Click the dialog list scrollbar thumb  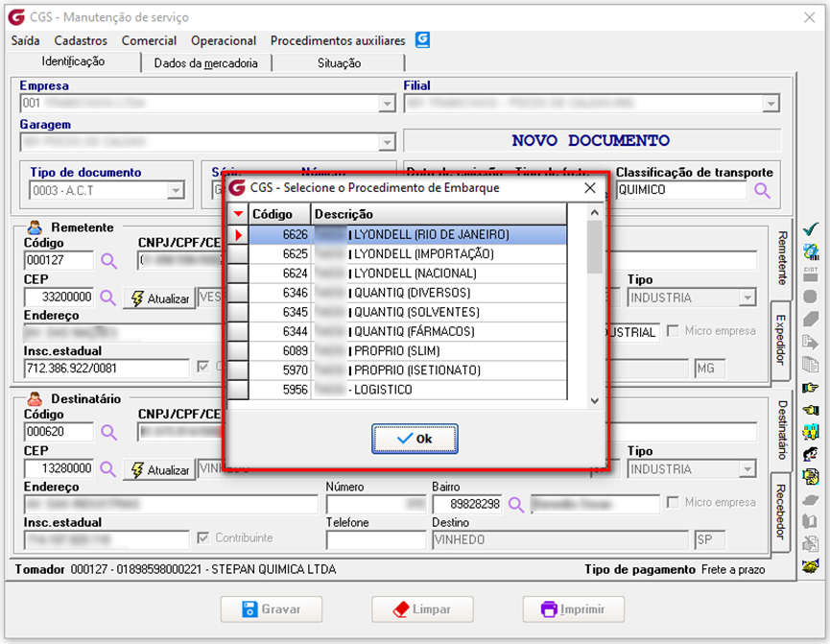[x=595, y=247]
